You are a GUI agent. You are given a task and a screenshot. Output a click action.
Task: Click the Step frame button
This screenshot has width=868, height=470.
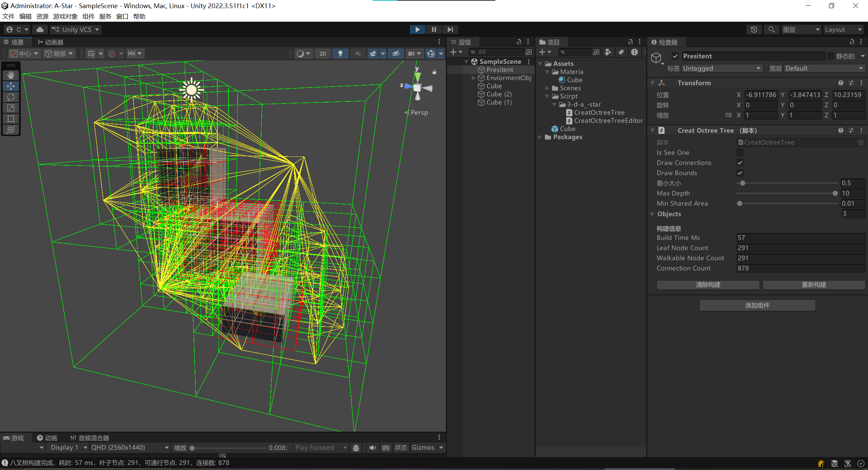(450, 30)
